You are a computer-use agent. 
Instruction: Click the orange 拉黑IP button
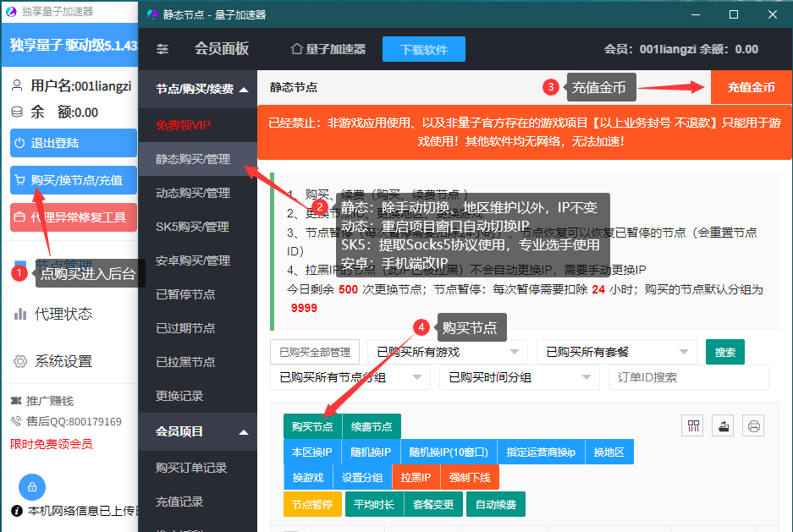pyautogui.click(x=416, y=477)
